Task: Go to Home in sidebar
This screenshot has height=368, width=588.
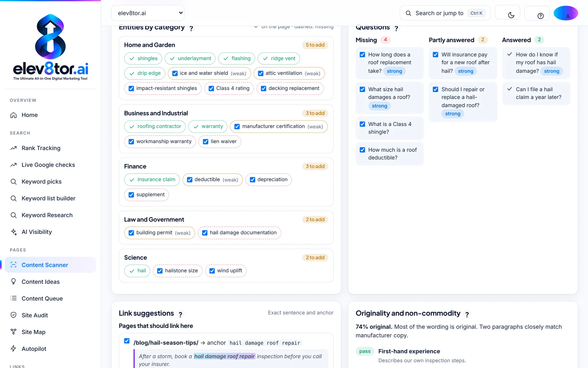Action: coord(50,115)
